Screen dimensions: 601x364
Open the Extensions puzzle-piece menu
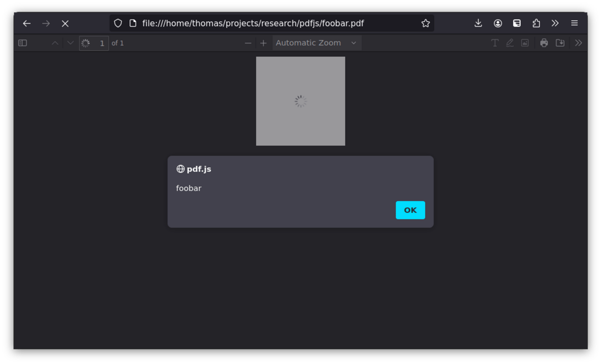tap(536, 23)
